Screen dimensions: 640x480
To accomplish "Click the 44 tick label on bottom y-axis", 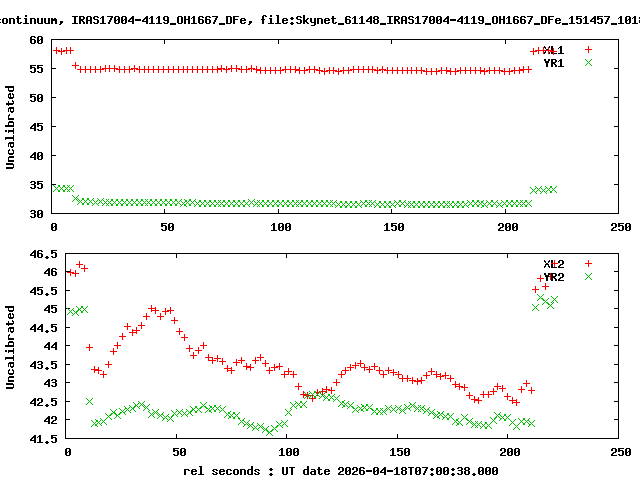I will click(36, 347).
